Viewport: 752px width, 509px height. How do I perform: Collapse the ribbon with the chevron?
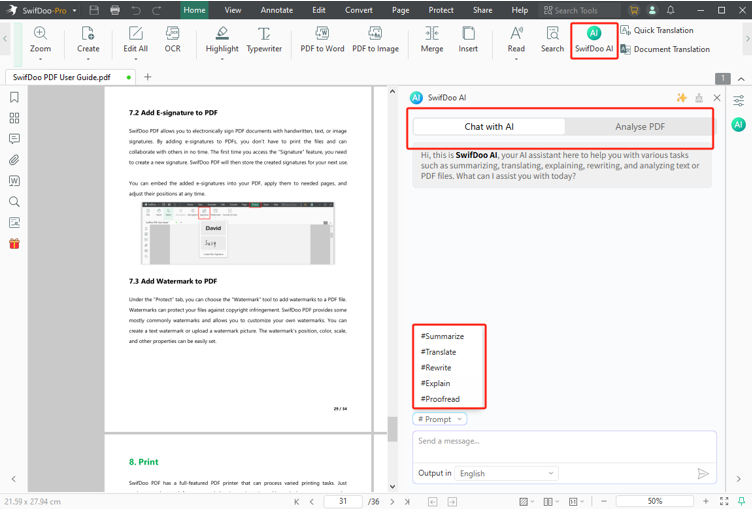741,79
